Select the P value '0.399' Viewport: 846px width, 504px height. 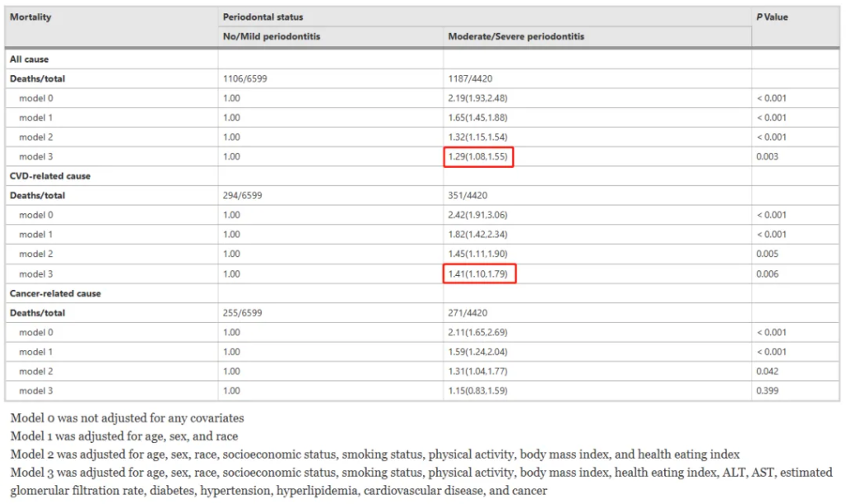(768, 391)
